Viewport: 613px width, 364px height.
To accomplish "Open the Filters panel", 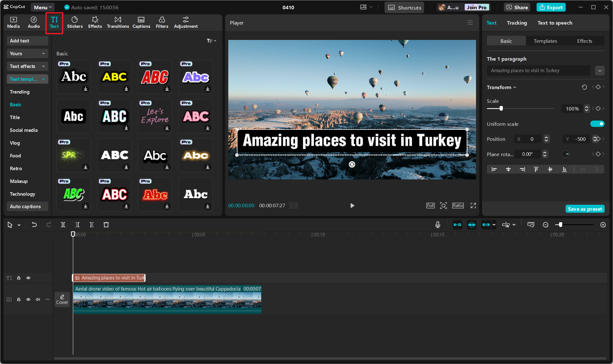I will (x=162, y=22).
